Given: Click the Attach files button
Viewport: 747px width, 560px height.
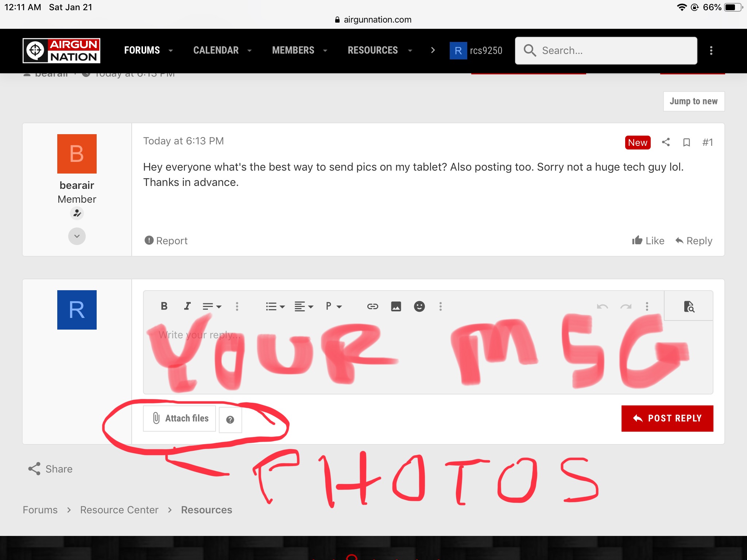Looking at the screenshot, I should pos(179,419).
